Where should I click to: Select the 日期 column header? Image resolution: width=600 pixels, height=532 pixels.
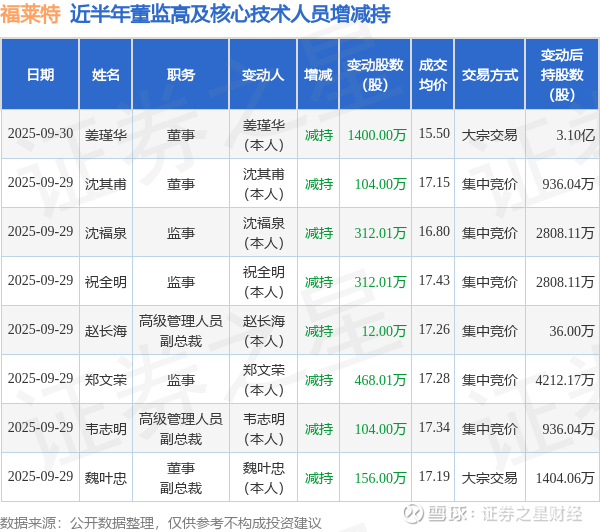40,75
